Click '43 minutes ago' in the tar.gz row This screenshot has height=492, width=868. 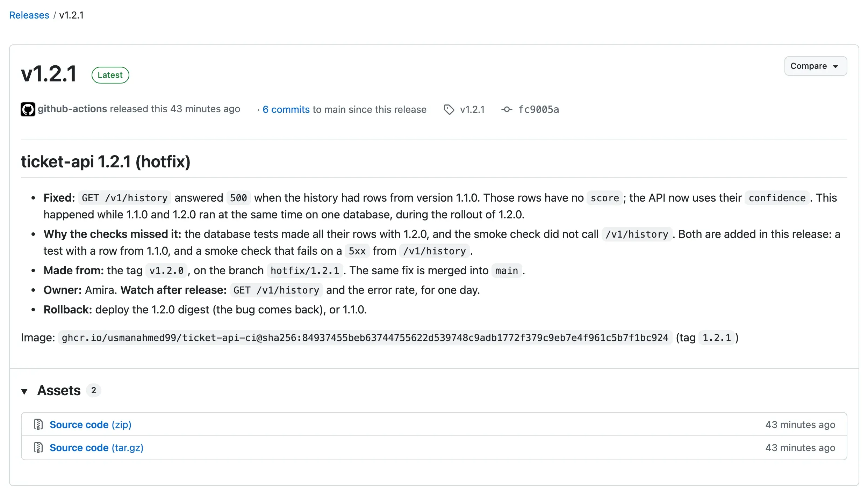[x=800, y=447]
